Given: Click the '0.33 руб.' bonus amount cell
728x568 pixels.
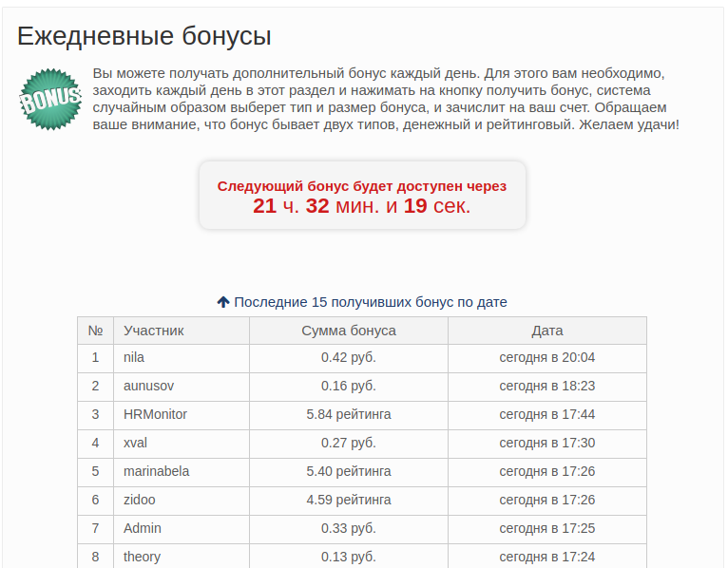Looking at the screenshot, I should point(349,528).
